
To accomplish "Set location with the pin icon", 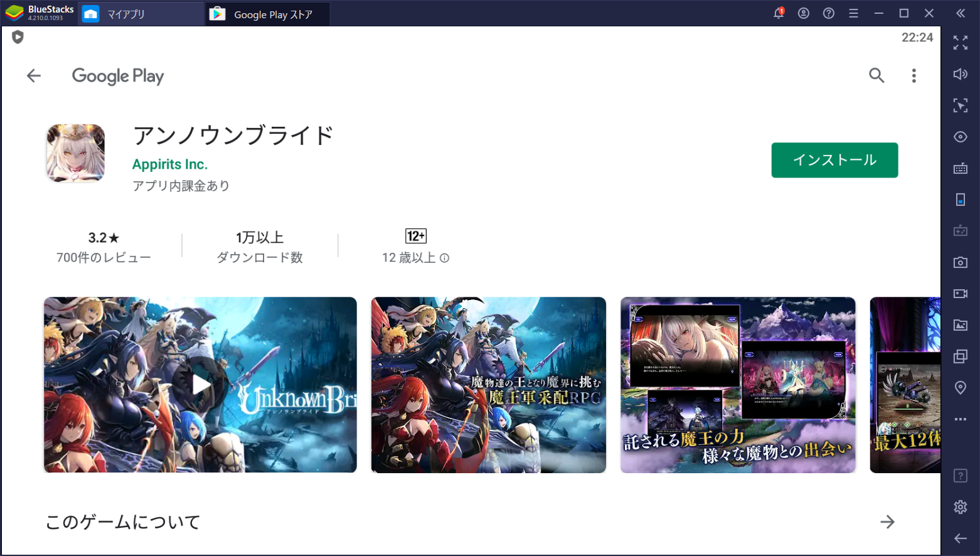I will pos(961,388).
